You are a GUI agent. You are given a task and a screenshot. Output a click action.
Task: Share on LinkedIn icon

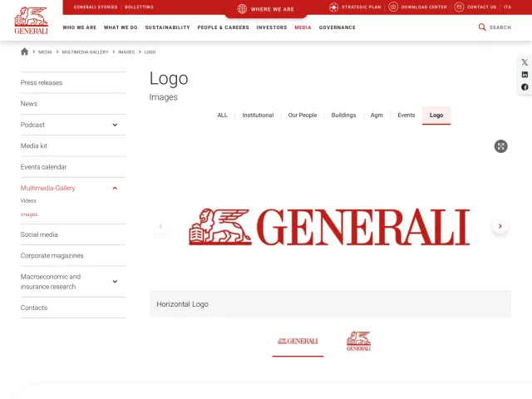[x=525, y=75]
